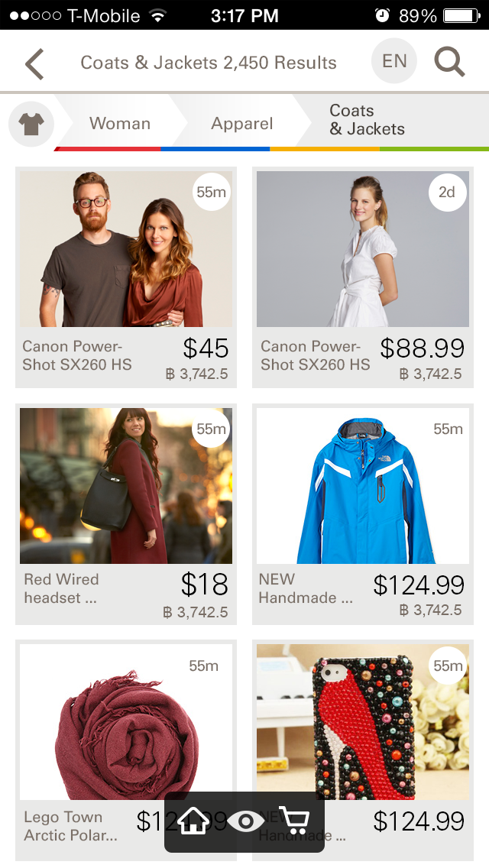
Task: Tap the $88.99 price label
Action: click(422, 348)
